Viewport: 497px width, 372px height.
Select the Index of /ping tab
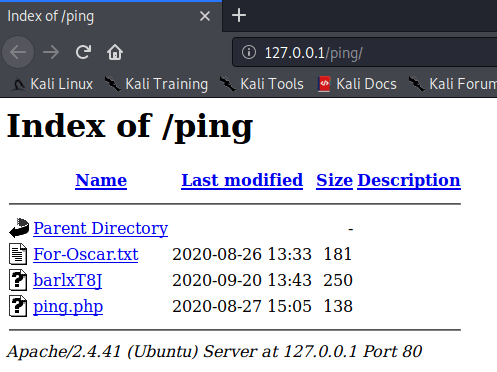[x=111, y=16]
